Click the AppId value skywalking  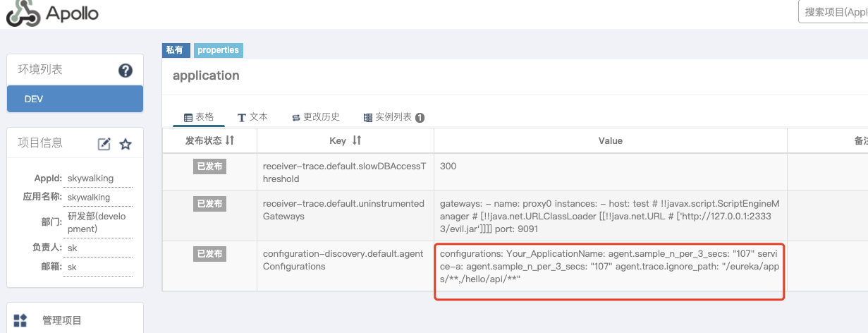coord(90,178)
